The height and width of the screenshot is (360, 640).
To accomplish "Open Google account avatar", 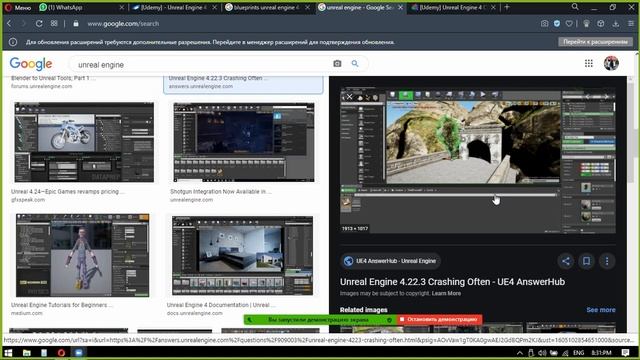I will (x=611, y=63).
